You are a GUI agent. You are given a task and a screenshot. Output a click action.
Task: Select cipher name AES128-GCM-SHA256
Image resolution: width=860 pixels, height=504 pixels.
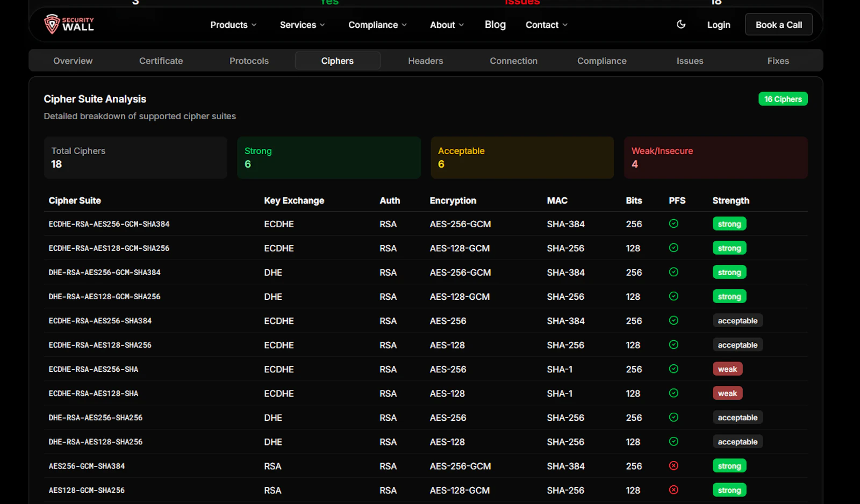87,490
